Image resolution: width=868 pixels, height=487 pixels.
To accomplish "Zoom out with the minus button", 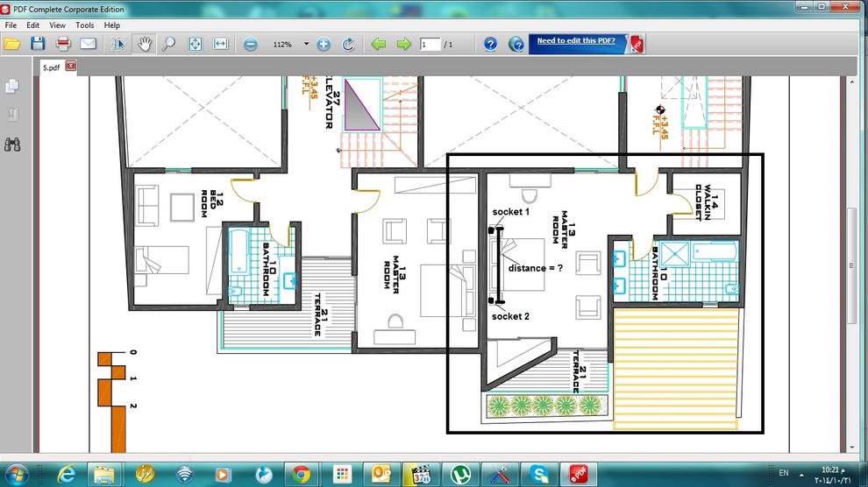I will coord(251,44).
